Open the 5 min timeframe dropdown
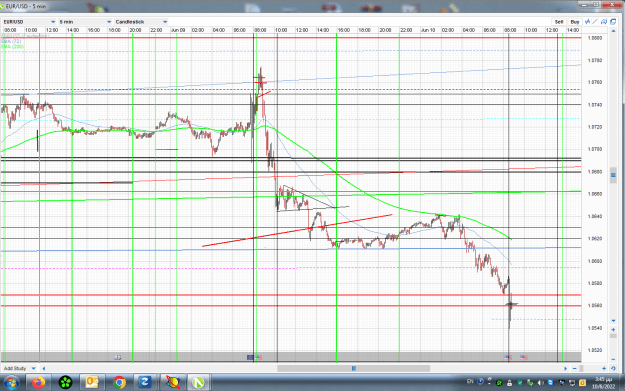Screen dimensions: 625x391 85,22
